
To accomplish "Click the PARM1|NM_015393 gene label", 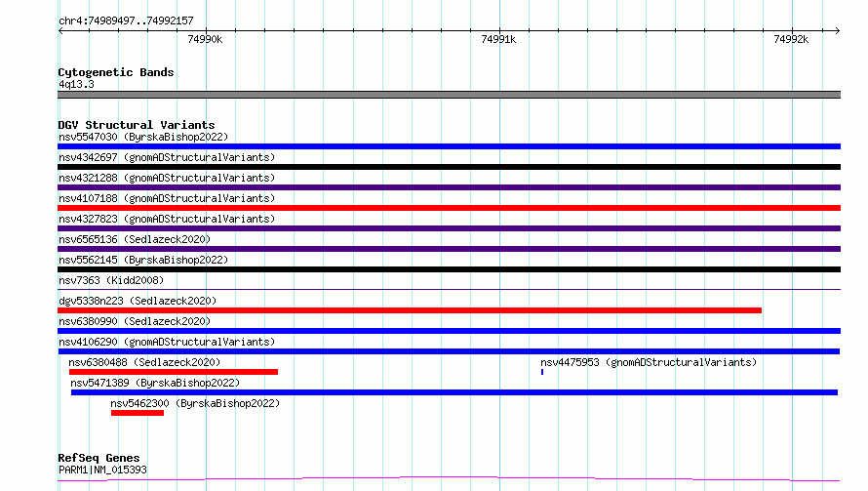I will tap(102, 470).
